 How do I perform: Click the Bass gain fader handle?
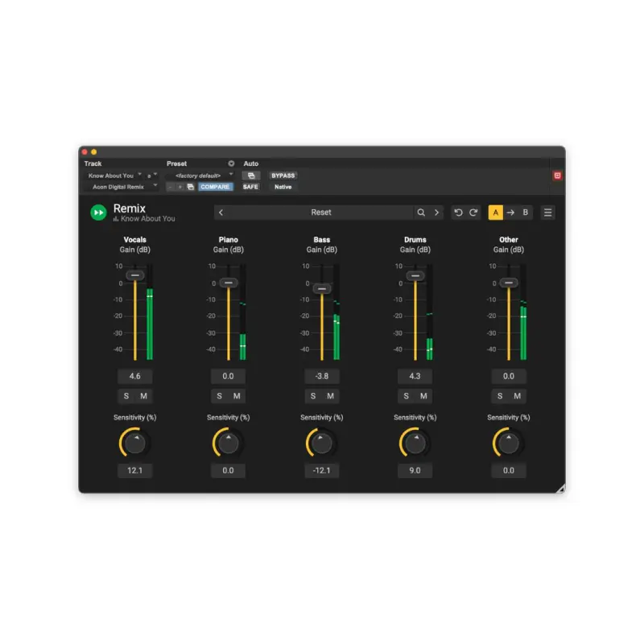[x=322, y=289]
